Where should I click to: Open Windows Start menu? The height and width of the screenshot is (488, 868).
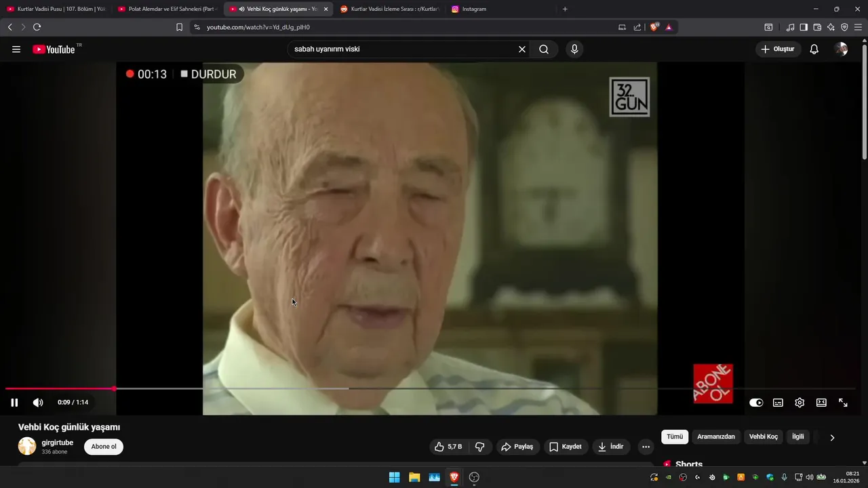point(394,477)
